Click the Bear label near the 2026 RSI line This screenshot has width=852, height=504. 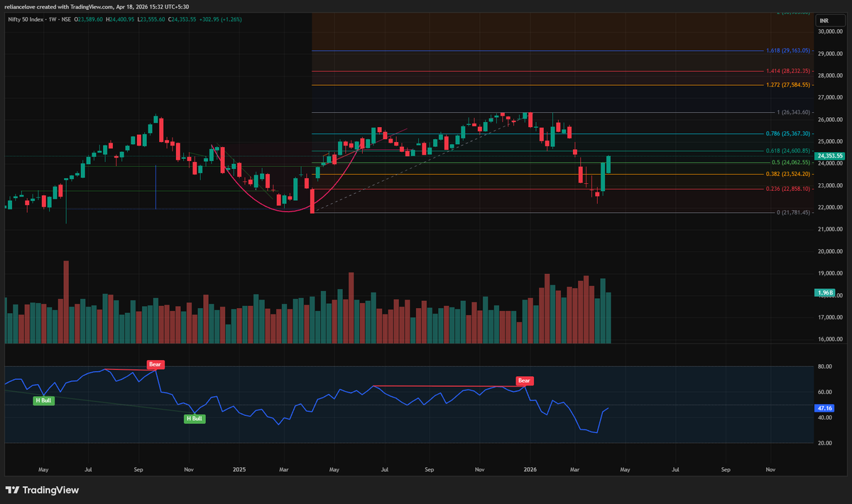point(524,380)
